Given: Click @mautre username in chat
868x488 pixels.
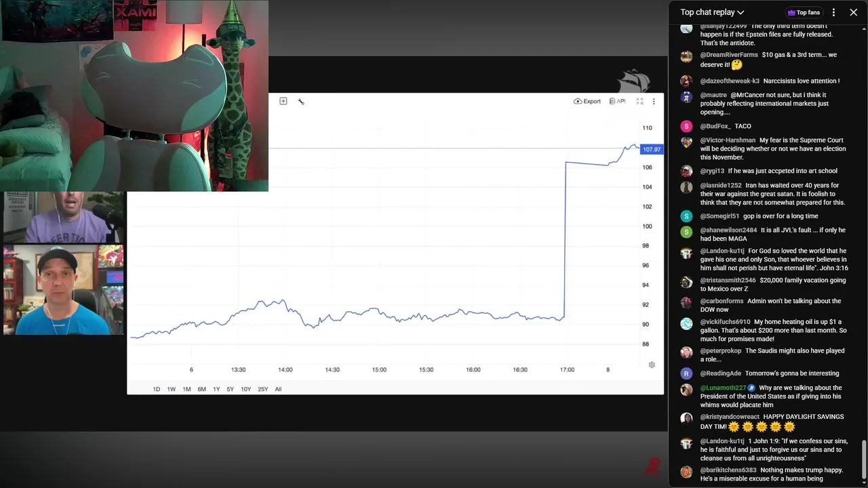Looking at the screenshot, I should coord(713,96).
